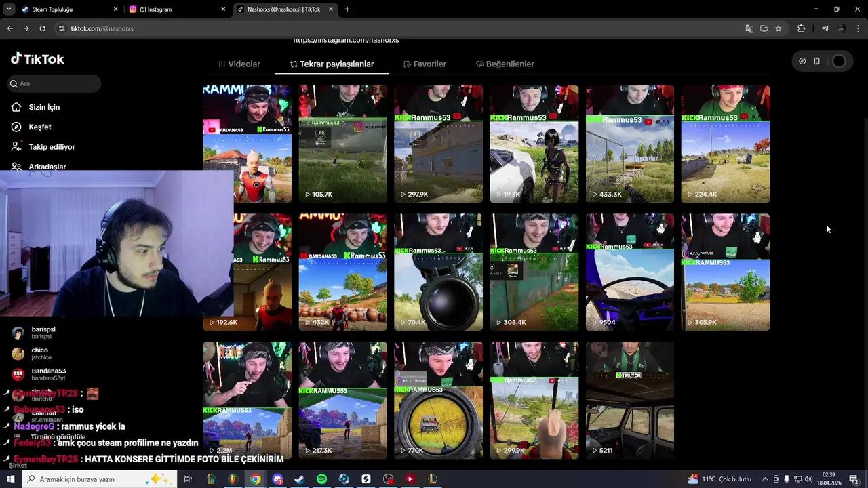Image resolution: width=868 pixels, height=488 pixels.
Task: Translate this page icon
Action: [749, 28]
